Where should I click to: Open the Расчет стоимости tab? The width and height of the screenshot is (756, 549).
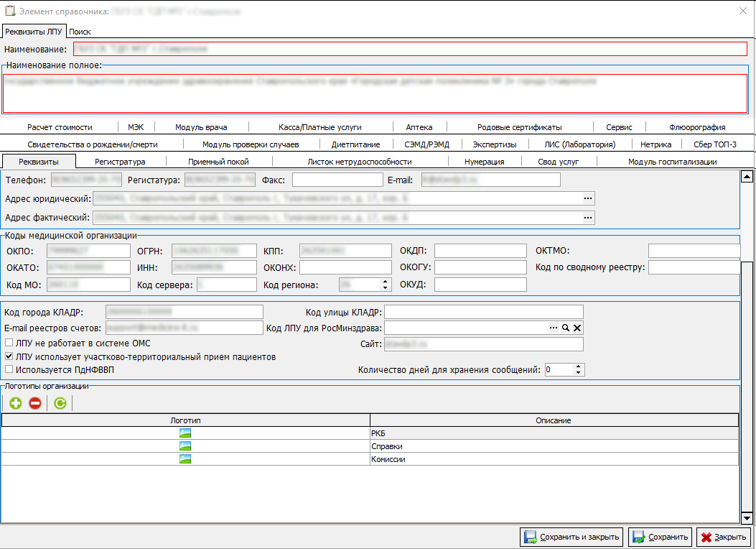pos(60,127)
